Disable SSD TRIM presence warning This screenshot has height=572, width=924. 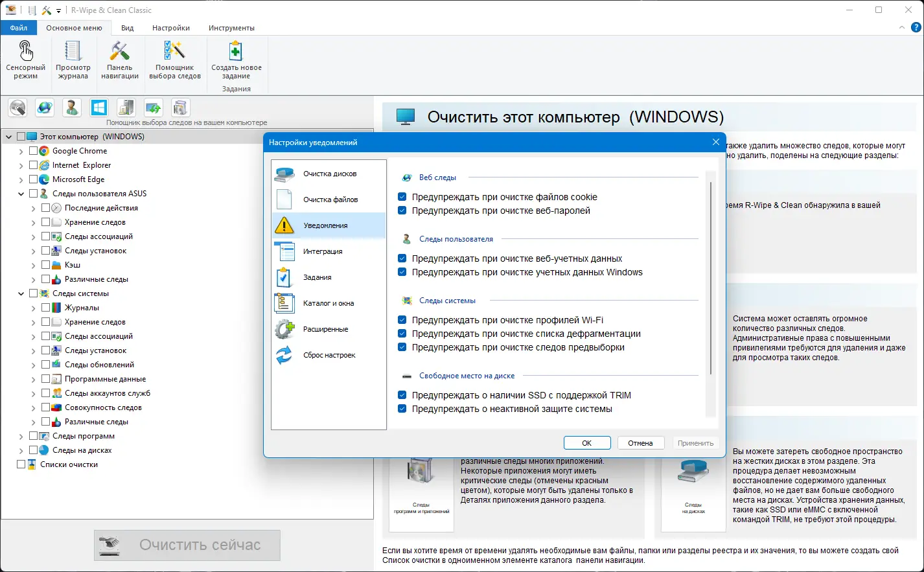pos(403,395)
